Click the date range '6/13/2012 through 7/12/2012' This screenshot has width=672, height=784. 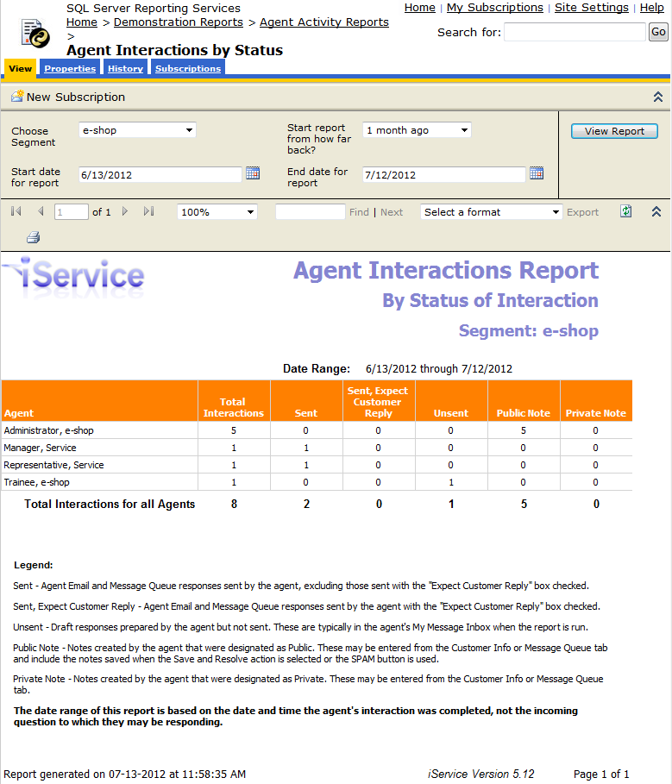click(x=439, y=369)
